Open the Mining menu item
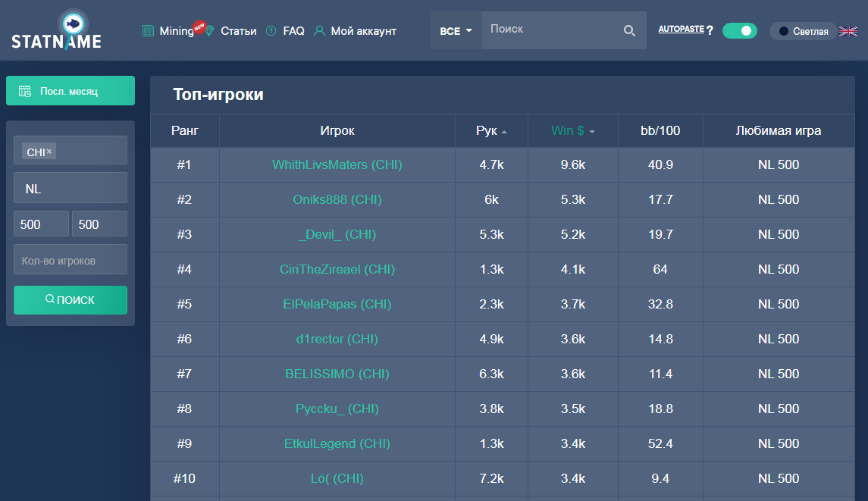This screenshot has height=501, width=868. coord(177,31)
